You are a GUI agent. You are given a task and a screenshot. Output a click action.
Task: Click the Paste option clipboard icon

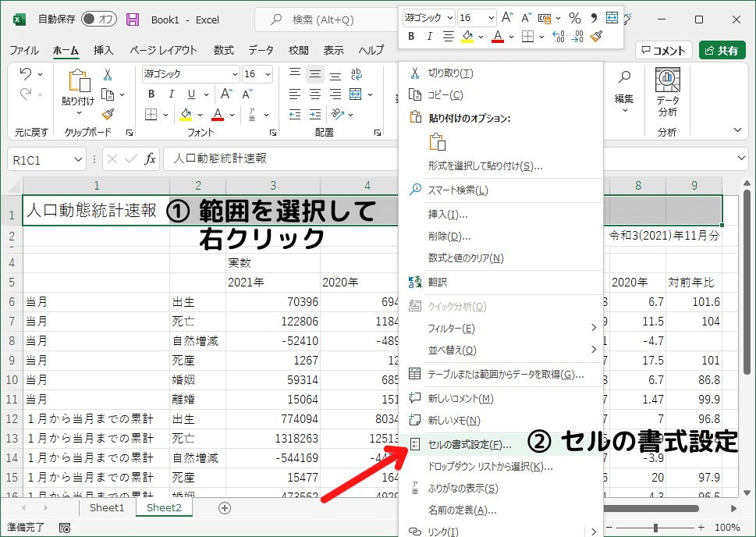tap(437, 142)
